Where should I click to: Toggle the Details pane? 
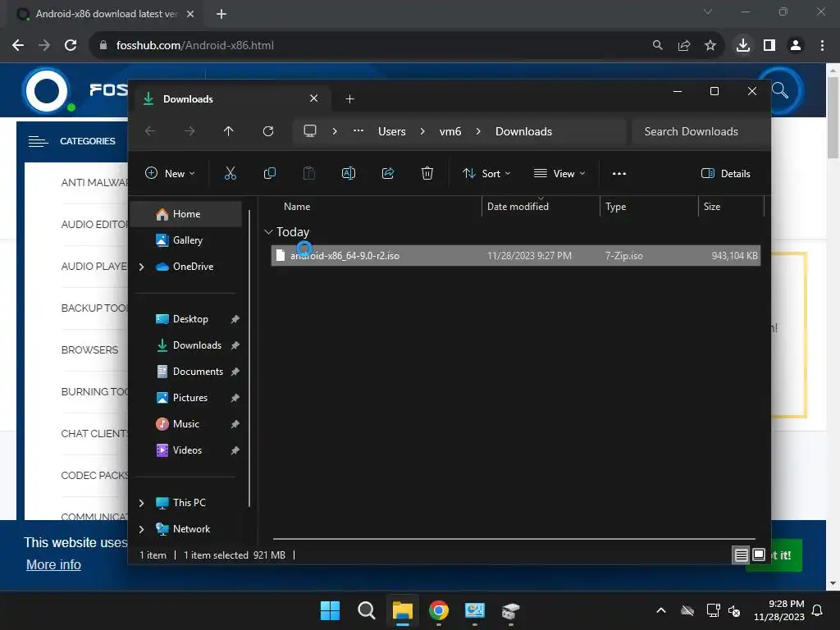pos(726,174)
